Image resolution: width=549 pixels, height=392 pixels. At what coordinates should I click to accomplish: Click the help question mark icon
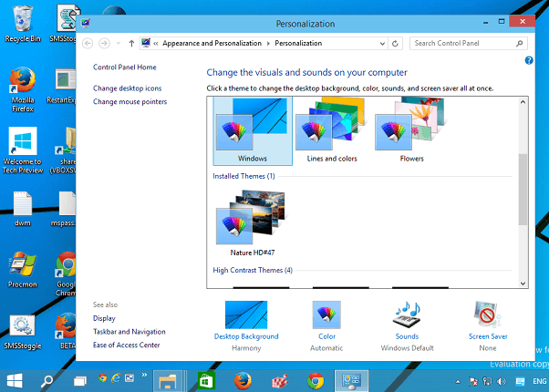click(x=529, y=60)
